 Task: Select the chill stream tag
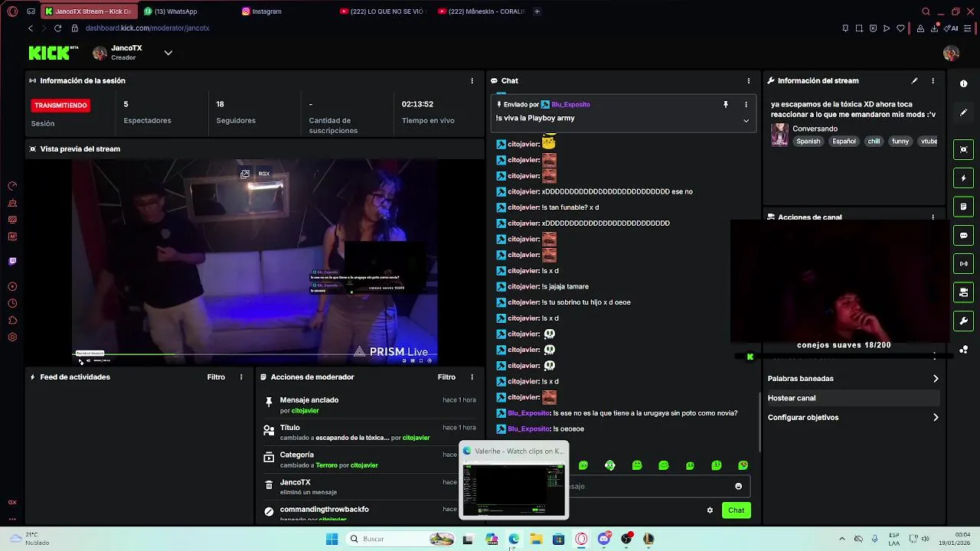874,142
